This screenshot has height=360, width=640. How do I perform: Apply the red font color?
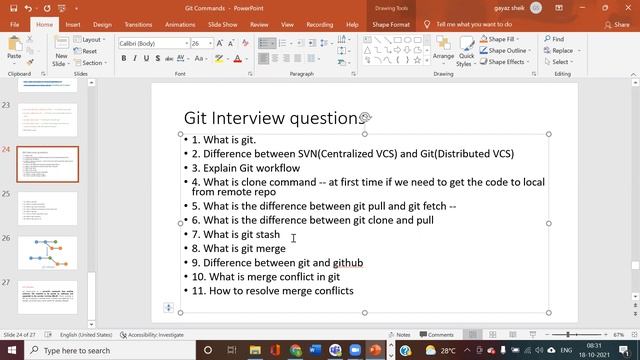[238, 59]
